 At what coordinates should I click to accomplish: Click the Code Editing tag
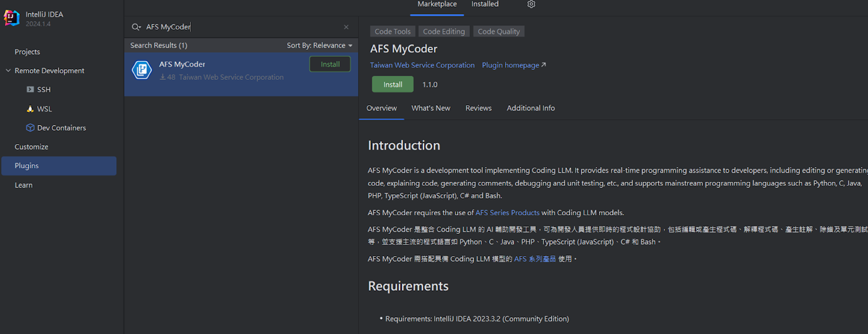(x=444, y=32)
